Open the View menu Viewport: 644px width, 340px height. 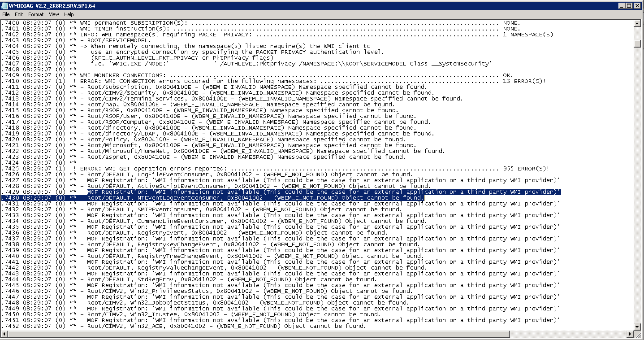[54, 14]
